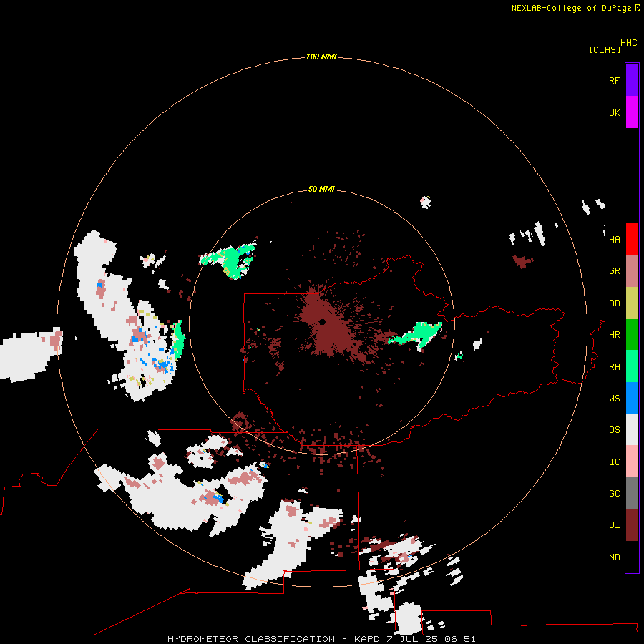Image resolution: width=644 pixels, height=644 pixels.
Task: Click the RA light green legend swatch
Action: 632,366
